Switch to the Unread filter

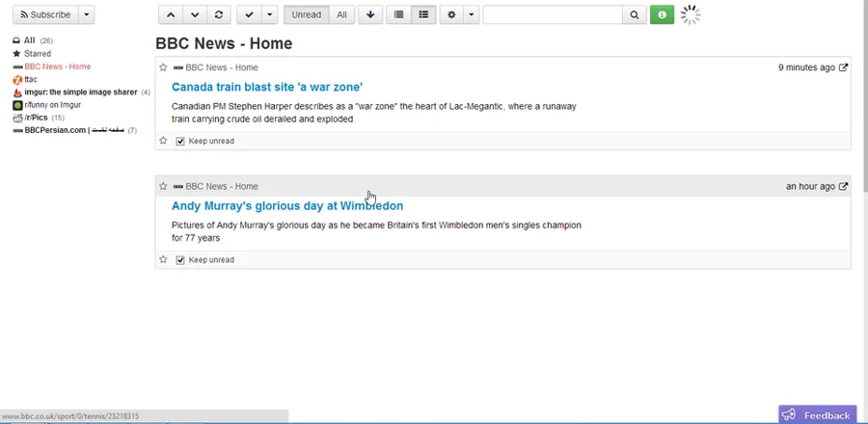click(306, 14)
